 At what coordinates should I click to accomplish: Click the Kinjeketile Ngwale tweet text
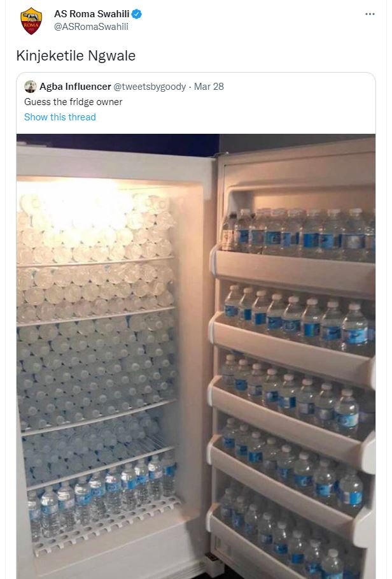[x=76, y=56]
